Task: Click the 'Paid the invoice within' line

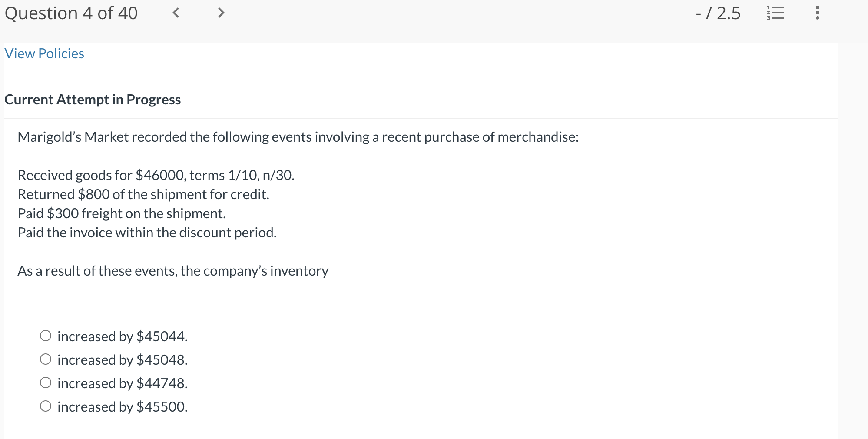Action: coord(147,233)
